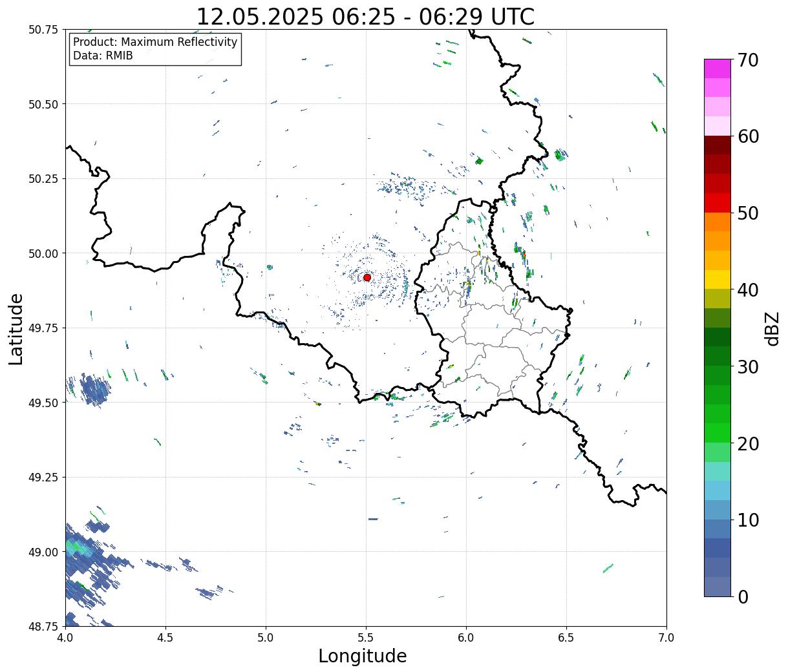The image size is (788, 672).
Task: Click the colorbar tick label 0
Action: click(x=743, y=597)
